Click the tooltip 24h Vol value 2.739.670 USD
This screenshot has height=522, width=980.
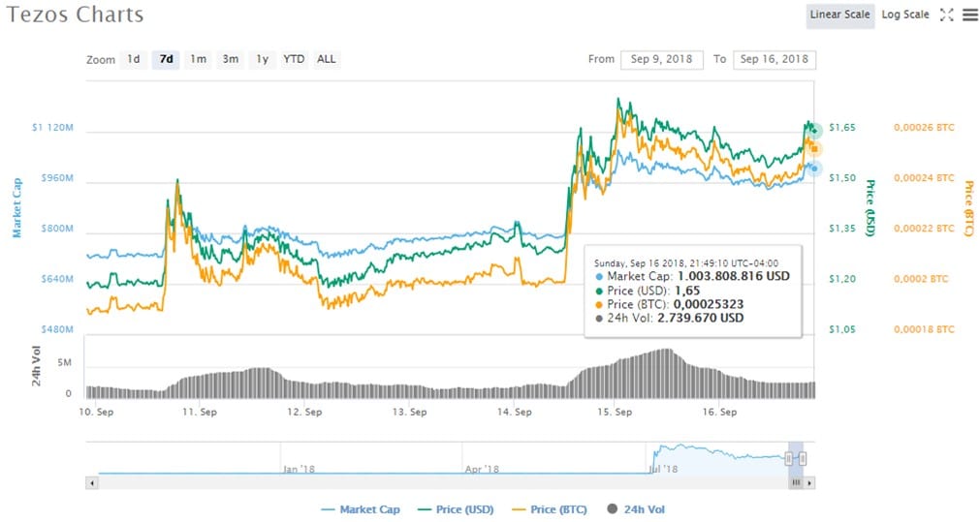[x=701, y=318]
